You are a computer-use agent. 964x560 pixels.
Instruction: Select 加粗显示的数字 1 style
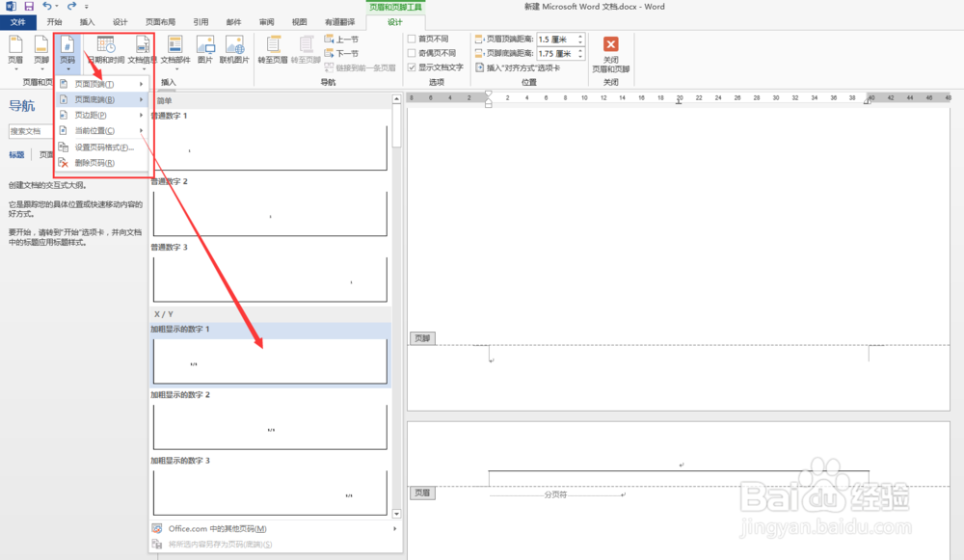[271, 355]
